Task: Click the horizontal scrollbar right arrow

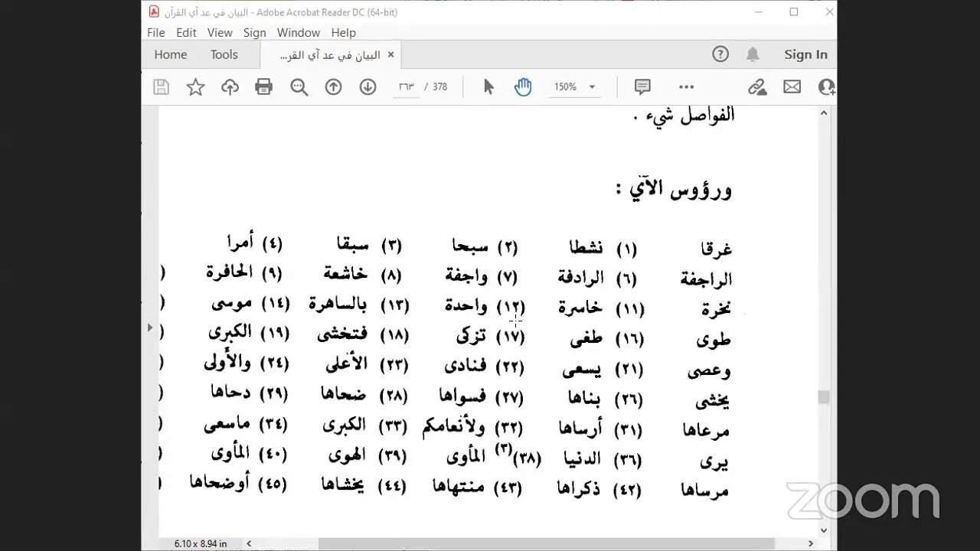Action: tap(812, 543)
